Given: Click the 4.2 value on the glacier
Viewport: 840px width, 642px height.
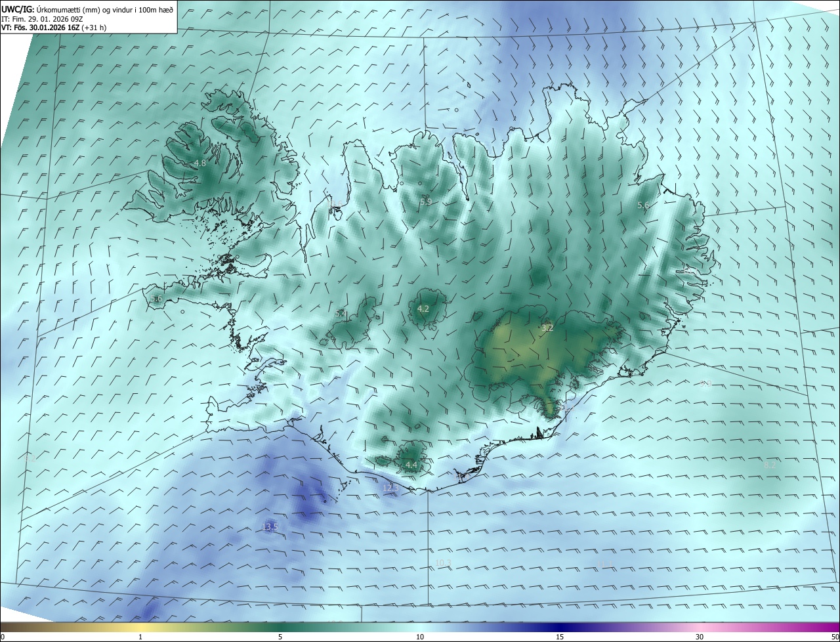Looking at the screenshot, I should [423, 309].
